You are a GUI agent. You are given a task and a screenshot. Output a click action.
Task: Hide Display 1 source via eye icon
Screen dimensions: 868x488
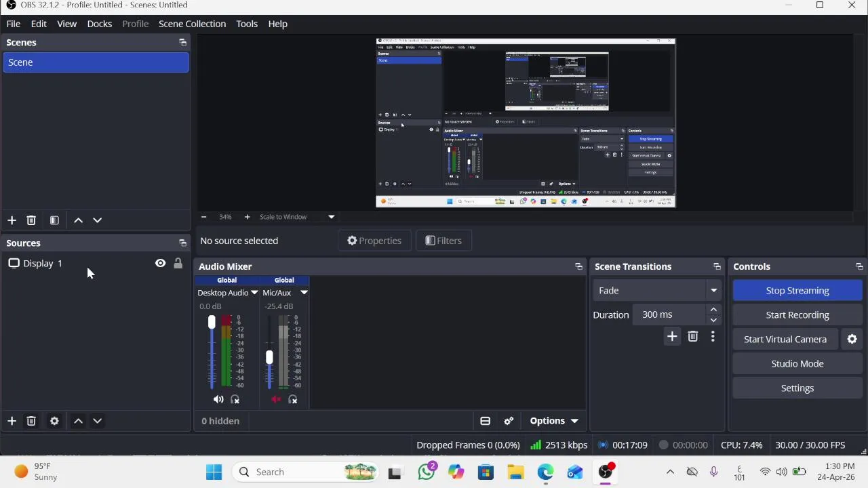[160, 264]
